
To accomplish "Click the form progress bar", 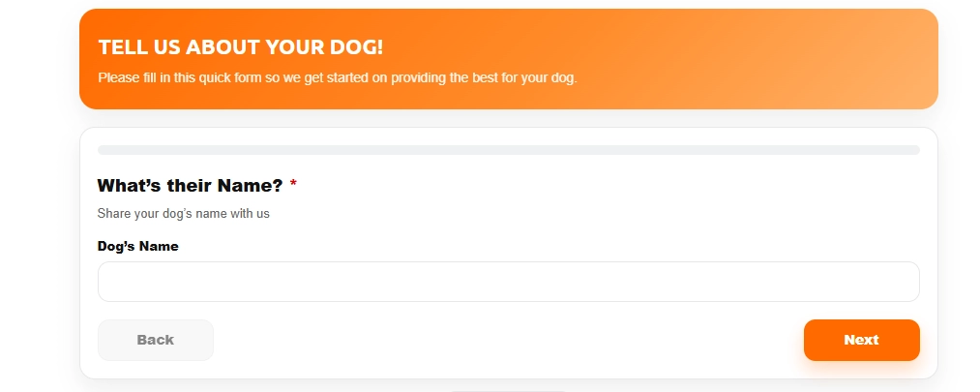I will coord(508,150).
